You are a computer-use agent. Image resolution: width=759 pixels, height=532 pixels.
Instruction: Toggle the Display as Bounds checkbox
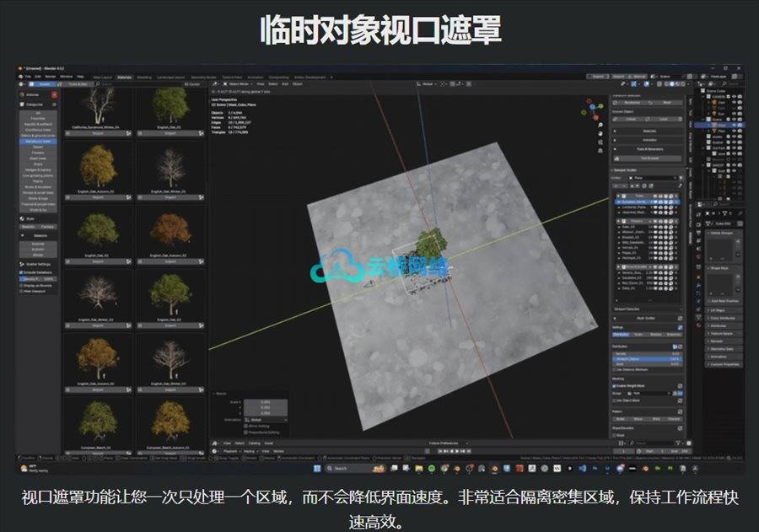pos(23,286)
